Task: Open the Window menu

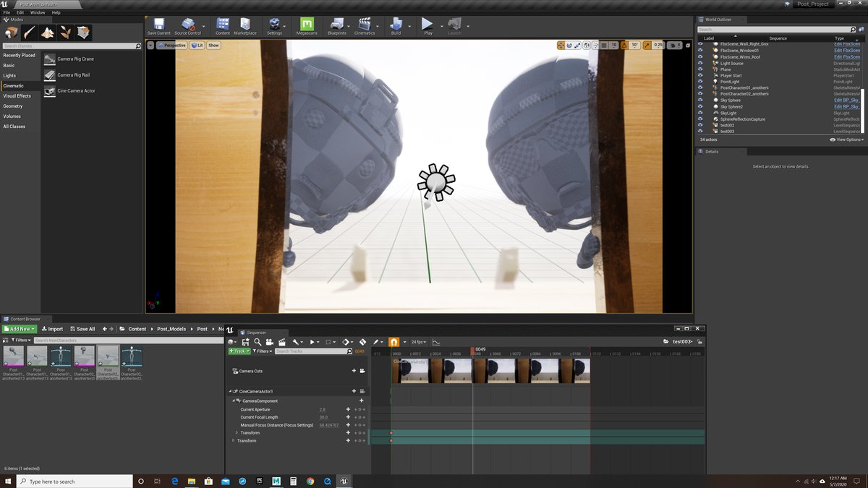Action: pyautogui.click(x=37, y=12)
